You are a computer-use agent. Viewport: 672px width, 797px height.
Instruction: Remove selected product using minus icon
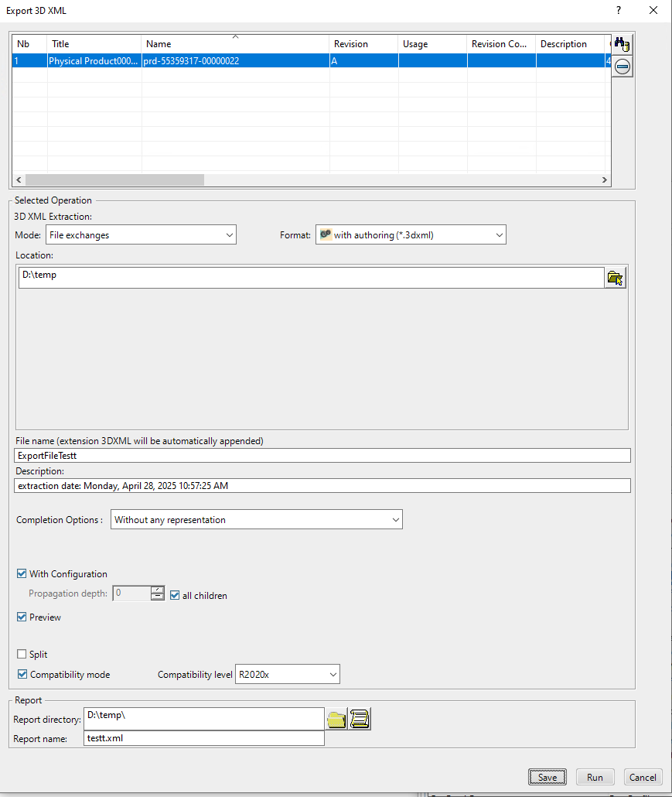click(x=621, y=67)
